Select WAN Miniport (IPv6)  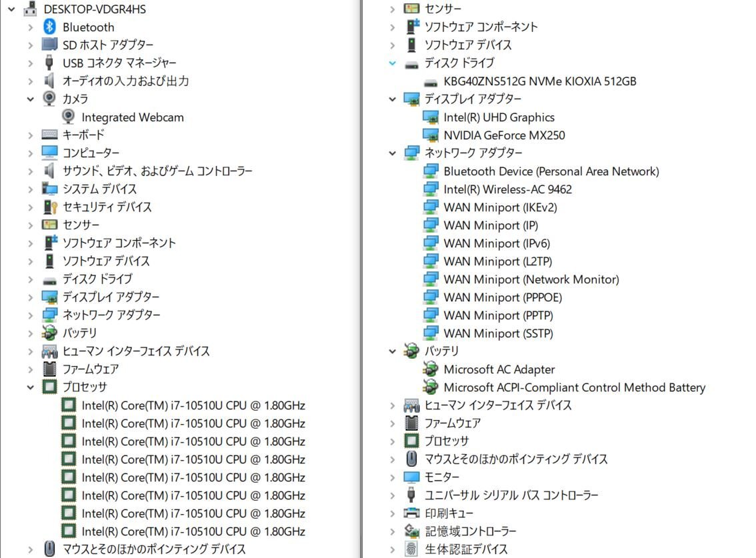click(x=497, y=243)
